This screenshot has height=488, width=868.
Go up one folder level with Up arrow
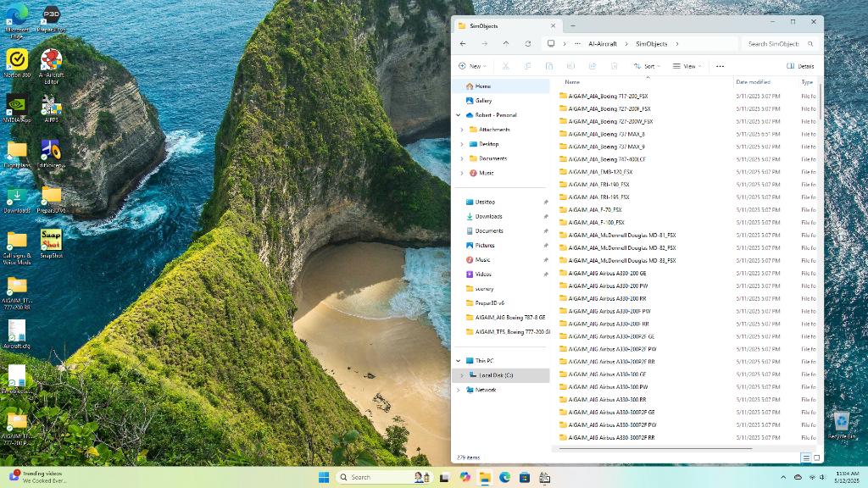[506, 43]
